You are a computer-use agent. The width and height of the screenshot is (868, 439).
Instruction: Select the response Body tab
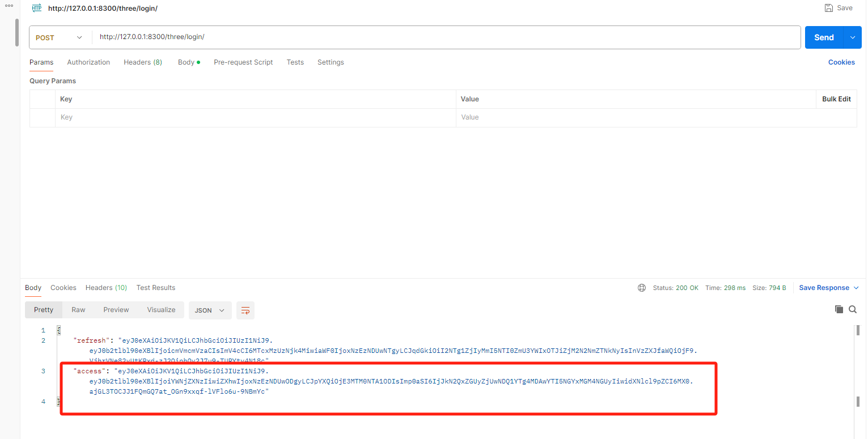point(33,288)
